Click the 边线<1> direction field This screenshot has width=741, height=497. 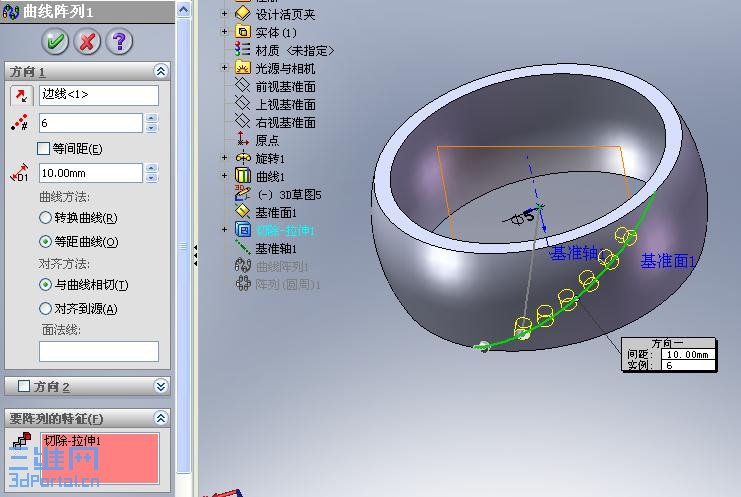(x=99, y=95)
